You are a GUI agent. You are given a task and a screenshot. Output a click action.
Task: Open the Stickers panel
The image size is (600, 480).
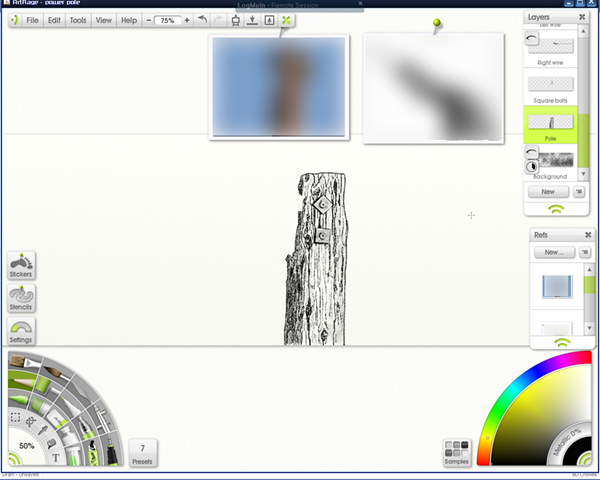[21, 265]
